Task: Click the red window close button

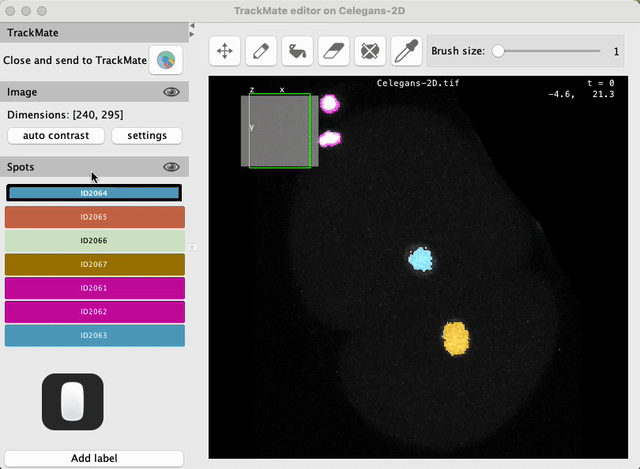Action: (x=11, y=11)
